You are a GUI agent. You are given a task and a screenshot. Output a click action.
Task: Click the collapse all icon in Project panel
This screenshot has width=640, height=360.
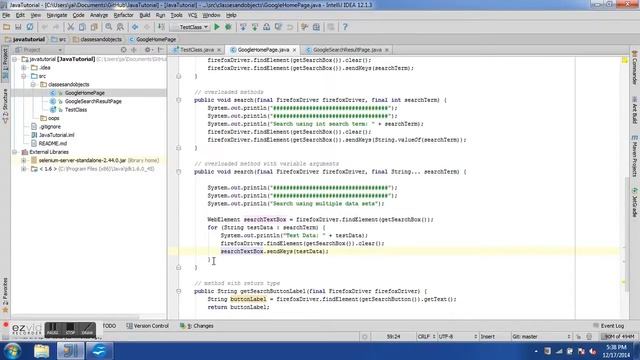(x=134, y=50)
